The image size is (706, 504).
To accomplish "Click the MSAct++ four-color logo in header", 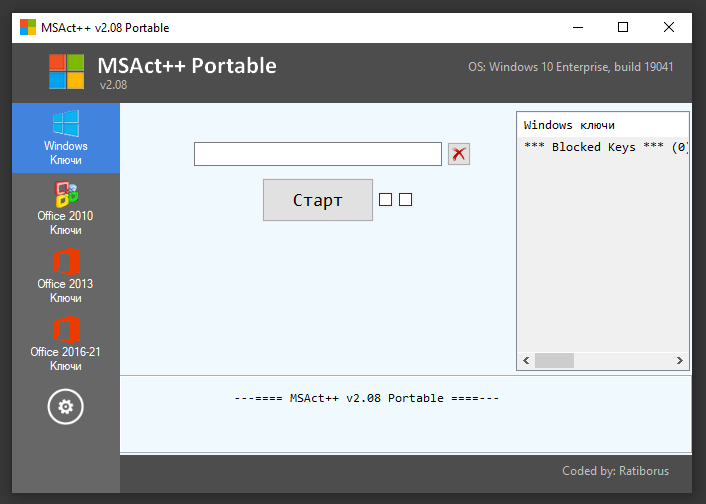I will click(x=67, y=71).
